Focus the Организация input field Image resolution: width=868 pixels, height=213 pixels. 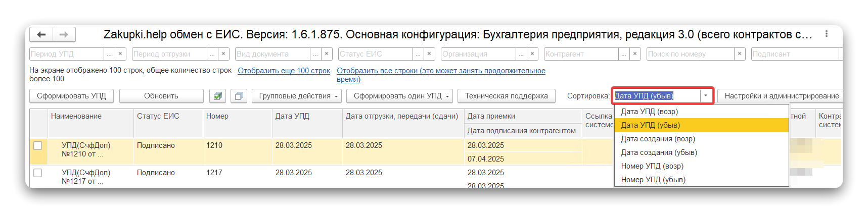click(478, 54)
